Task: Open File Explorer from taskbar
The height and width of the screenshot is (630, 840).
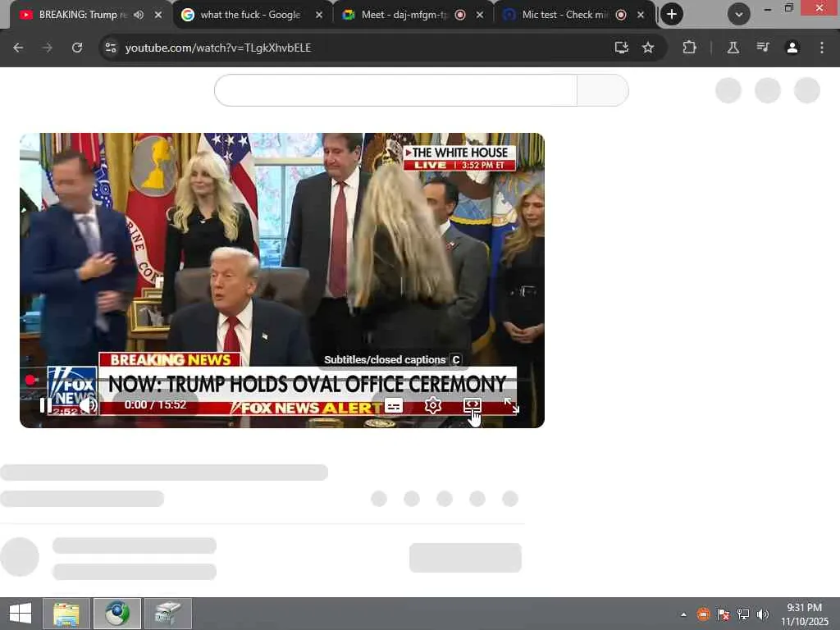Action: [x=66, y=614]
